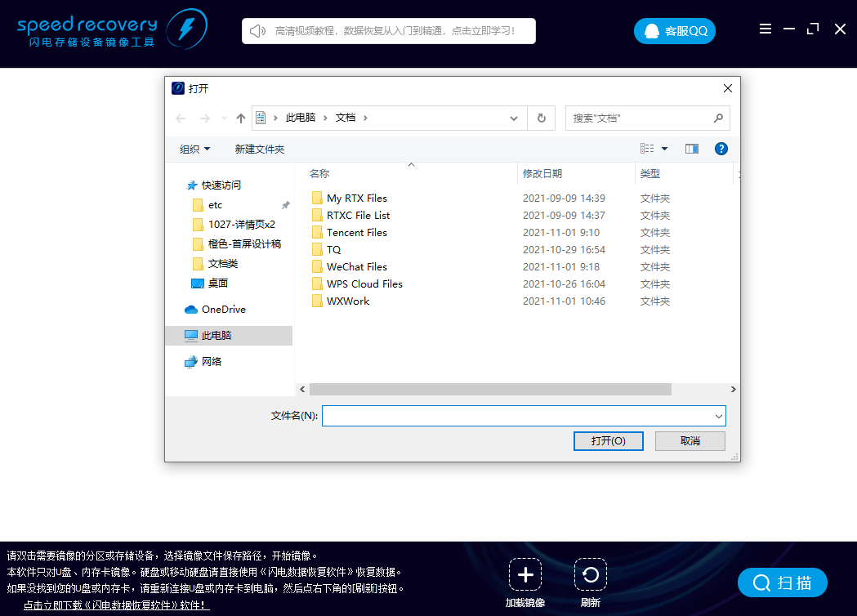Image resolution: width=857 pixels, height=616 pixels.
Task: Sort by the 类型 column header
Action: coord(649,174)
